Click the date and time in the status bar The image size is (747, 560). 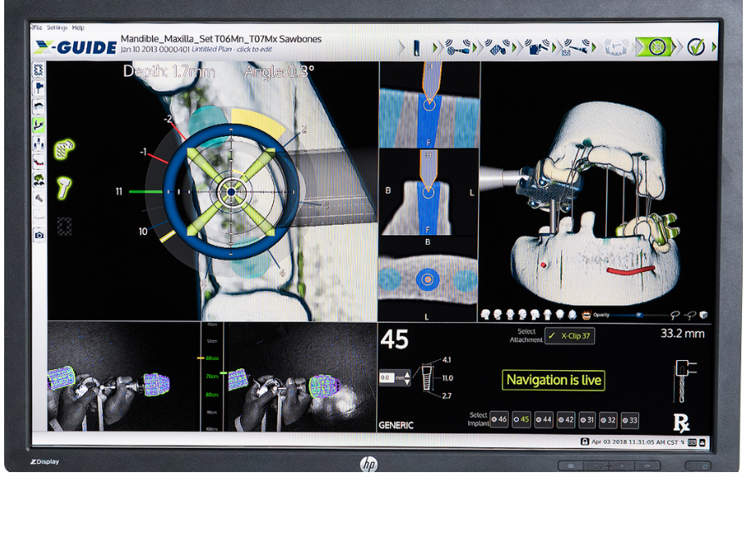click(635, 442)
